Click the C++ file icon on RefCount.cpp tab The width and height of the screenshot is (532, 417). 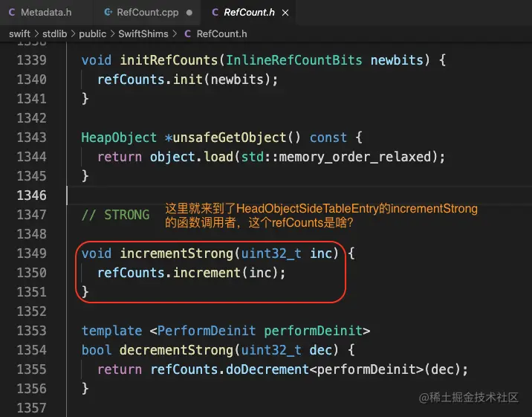point(108,13)
